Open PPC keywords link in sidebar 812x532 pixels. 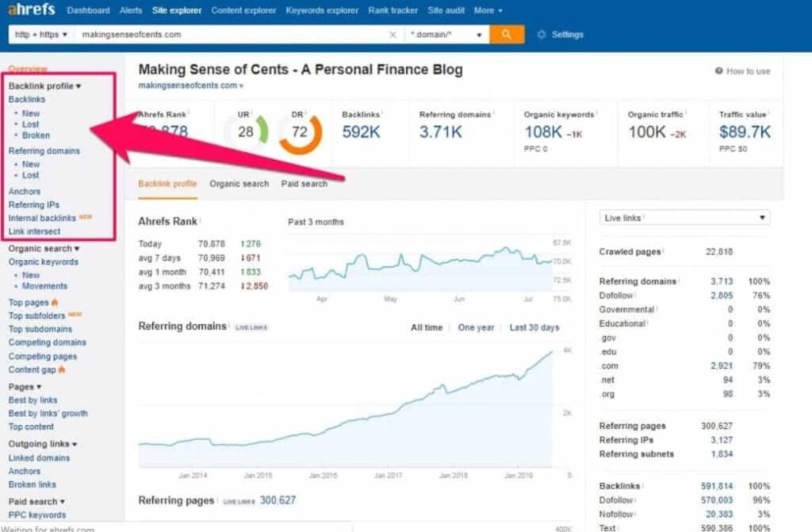coord(37,515)
